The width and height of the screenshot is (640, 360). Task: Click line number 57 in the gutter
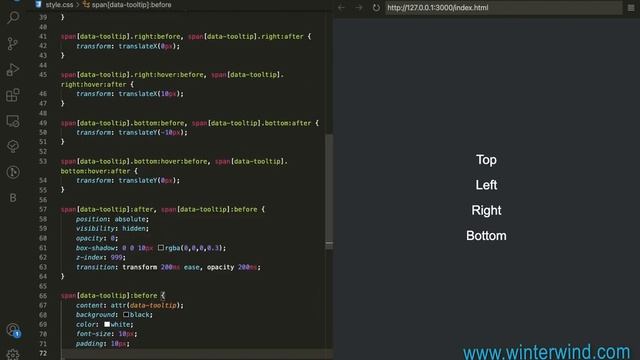(43, 209)
